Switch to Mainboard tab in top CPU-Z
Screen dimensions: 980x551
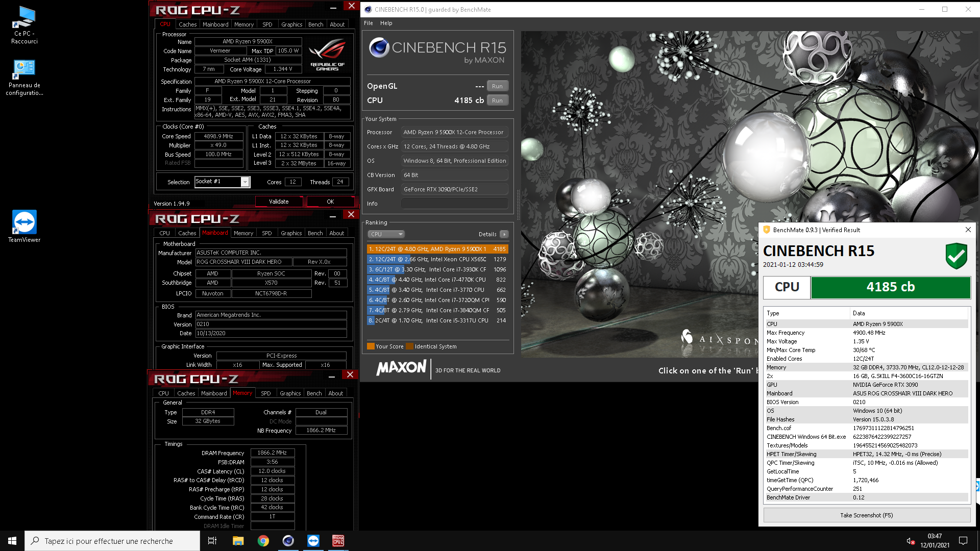(x=215, y=24)
